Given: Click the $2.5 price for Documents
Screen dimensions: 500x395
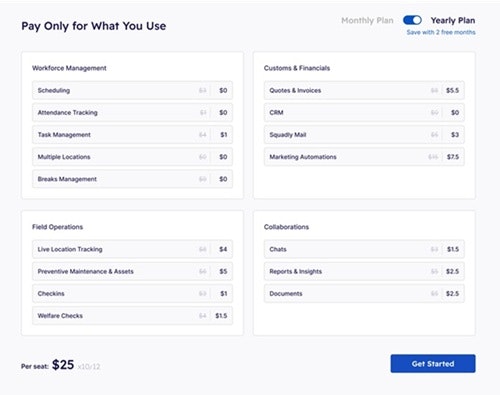Looking at the screenshot, I should [x=452, y=294].
